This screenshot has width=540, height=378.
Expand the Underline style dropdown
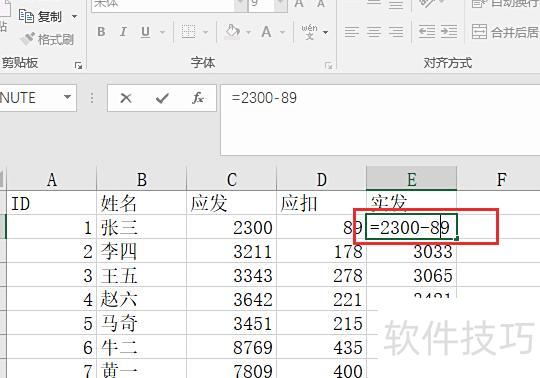162,32
